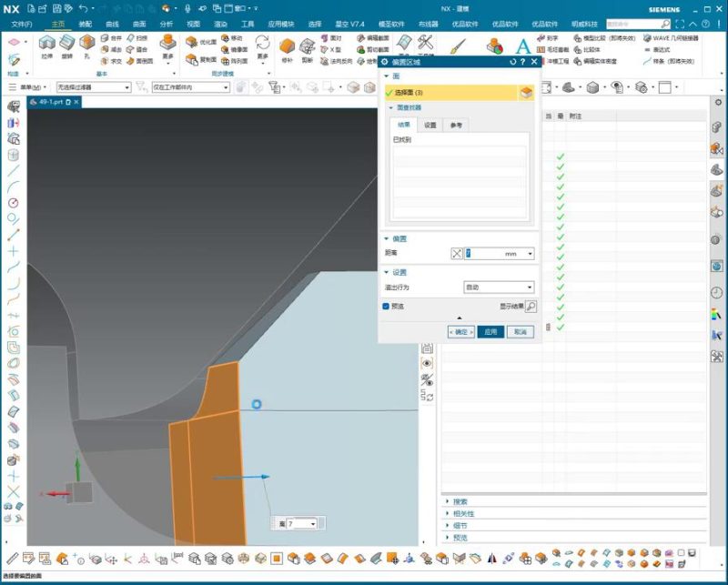Open the 溢出行为 dropdown set to 自动
This screenshot has height=585, width=728.
(x=499, y=287)
